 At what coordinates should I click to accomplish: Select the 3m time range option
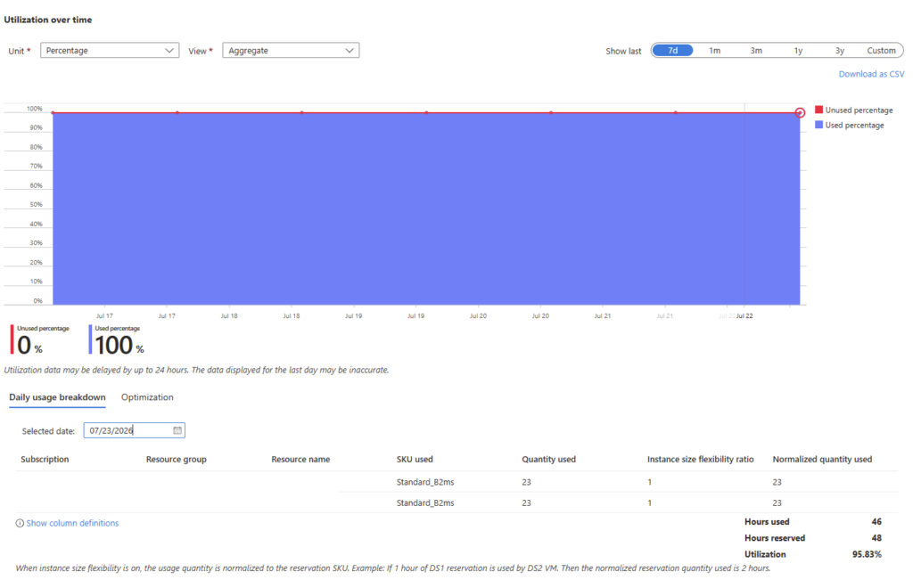point(756,51)
